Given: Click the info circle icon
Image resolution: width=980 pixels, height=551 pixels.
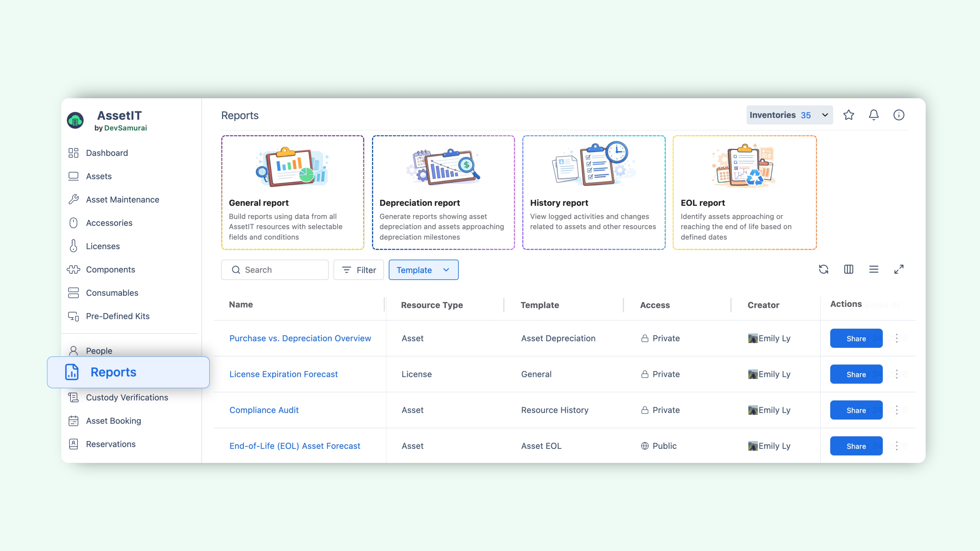Looking at the screenshot, I should (x=899, y=115).
